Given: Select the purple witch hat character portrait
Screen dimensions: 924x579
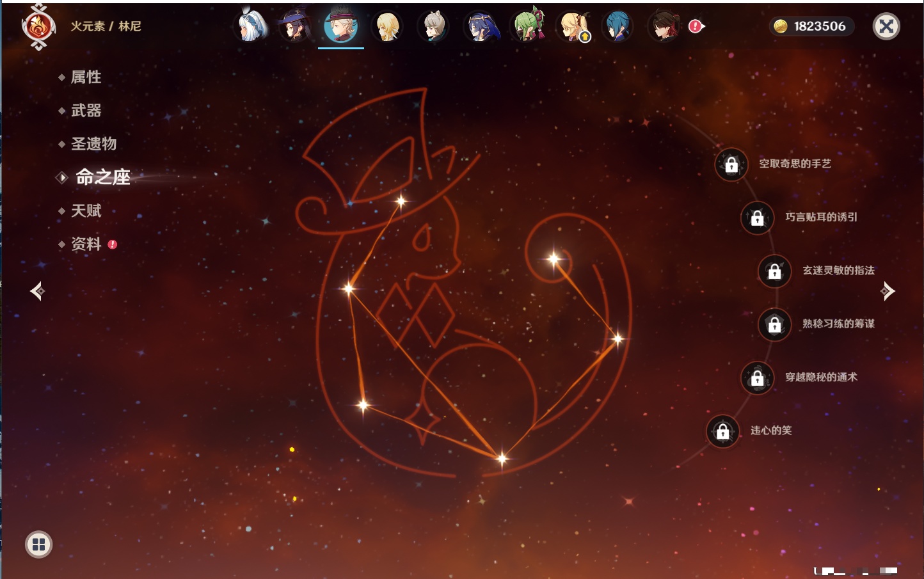Looking at the screenshot, I should (295, 26).
